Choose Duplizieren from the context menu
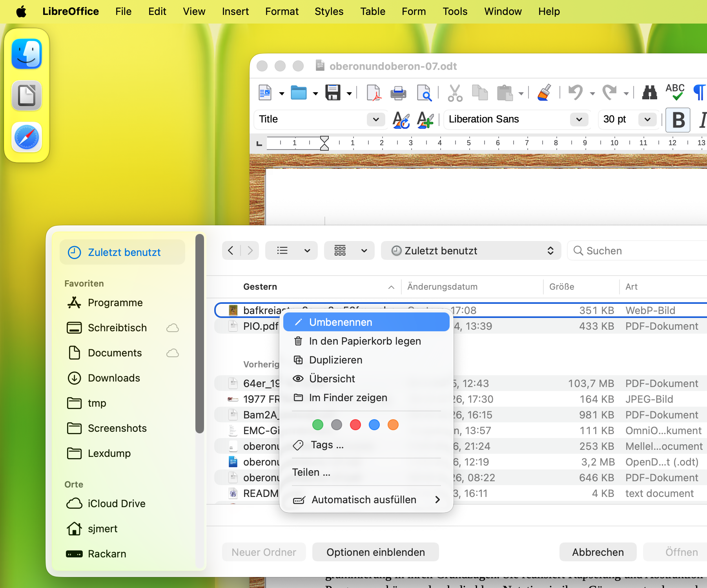 tap(335, 360)
